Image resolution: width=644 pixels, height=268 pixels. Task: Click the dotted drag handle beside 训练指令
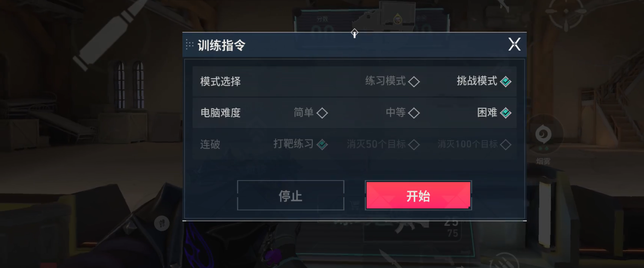coord(190,45)
